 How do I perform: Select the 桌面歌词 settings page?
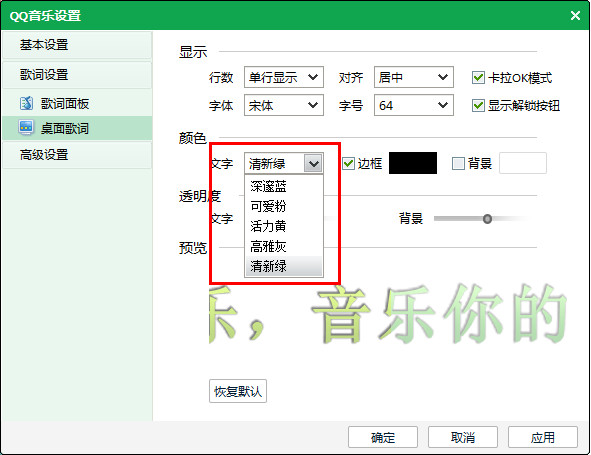click(x=77, y=129)
